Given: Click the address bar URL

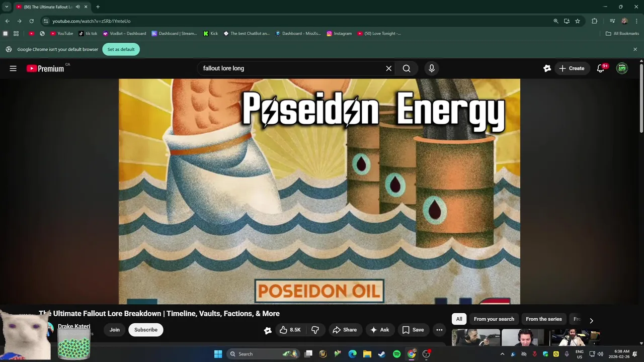Looking at the screenshot, I should [91, 21].
